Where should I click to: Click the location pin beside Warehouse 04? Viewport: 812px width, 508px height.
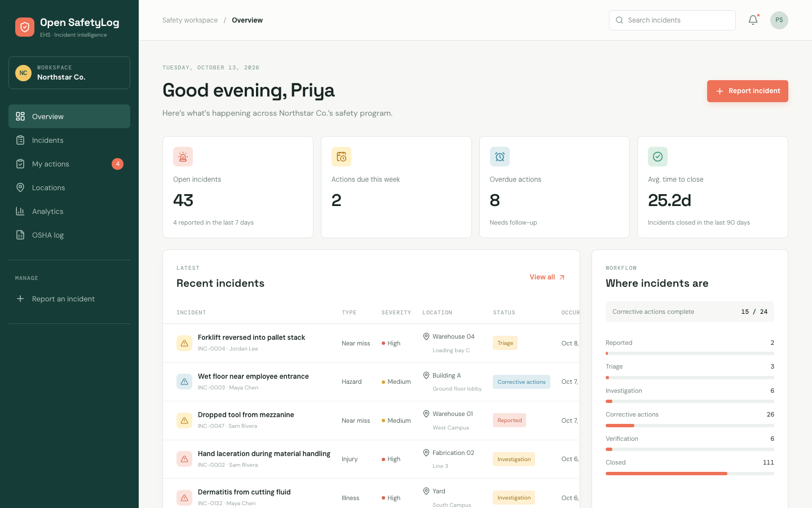(x=426, y=336)
